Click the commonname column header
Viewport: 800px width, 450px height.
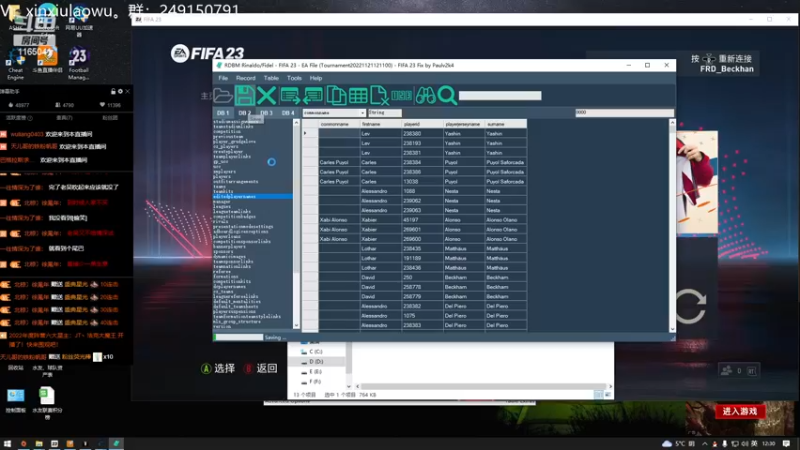[x=339, y=124]
